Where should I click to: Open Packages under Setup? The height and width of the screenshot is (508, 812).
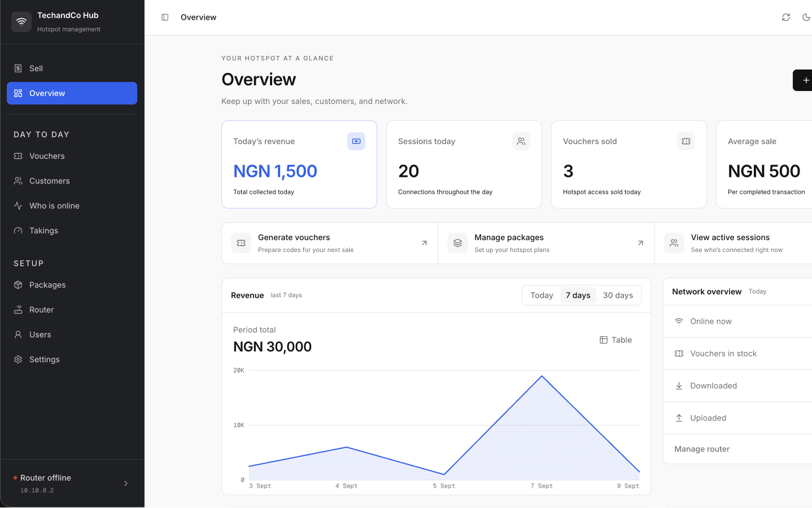(72, 285)
